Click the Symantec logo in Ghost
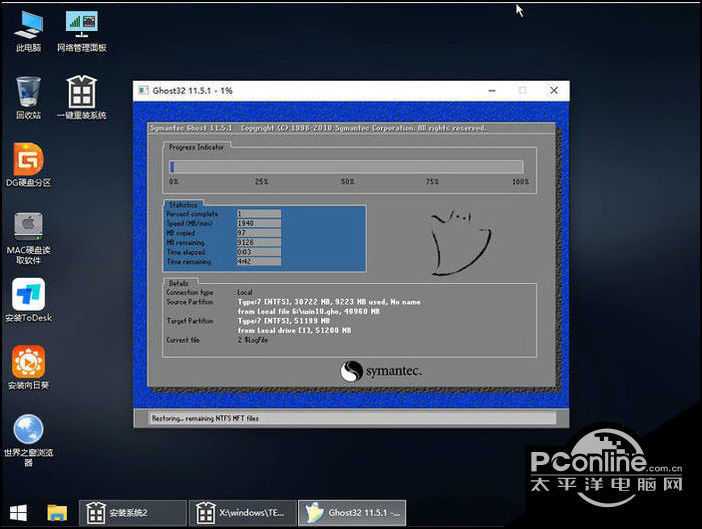Image resolution: width=702 pixels, height=529 pixels. 381,371
